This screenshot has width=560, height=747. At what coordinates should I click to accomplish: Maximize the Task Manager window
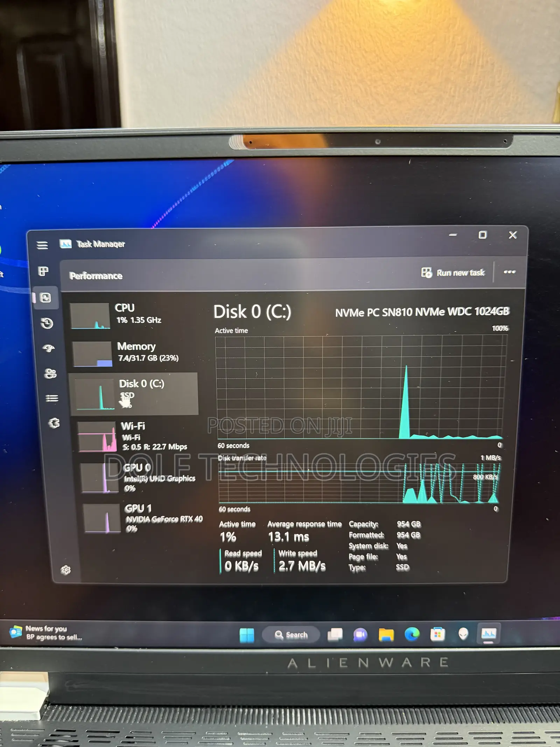coord(483,235)
